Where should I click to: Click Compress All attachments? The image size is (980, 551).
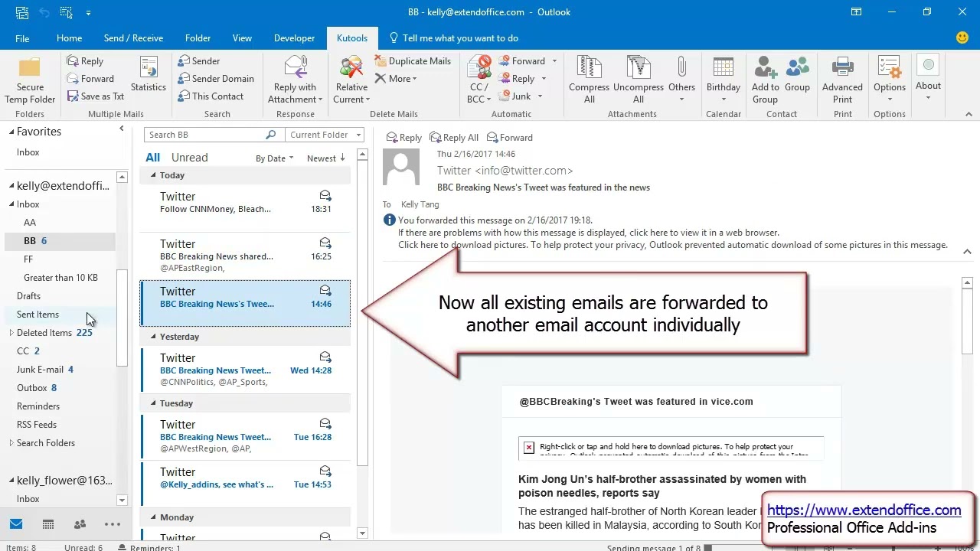pos(589,80)
